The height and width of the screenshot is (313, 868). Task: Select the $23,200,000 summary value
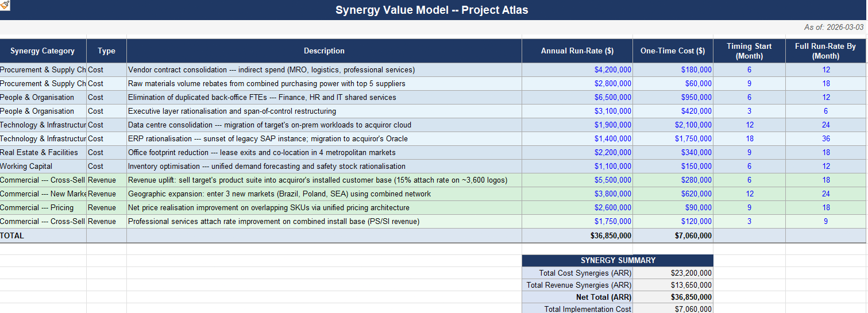pyautogui.click(x=673, y=273)
